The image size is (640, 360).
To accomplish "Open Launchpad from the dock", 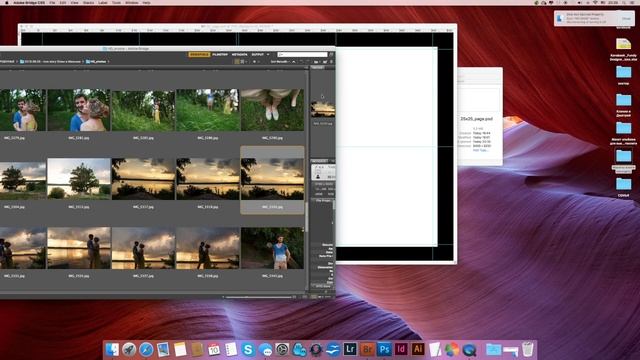I will (x=129, y=349).
